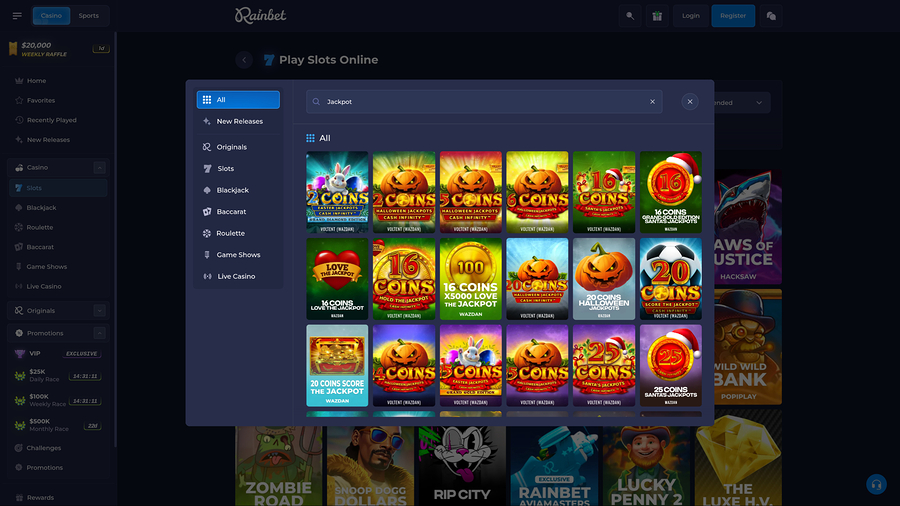
Task: Click the Register button
Action: tap(733, 16)
